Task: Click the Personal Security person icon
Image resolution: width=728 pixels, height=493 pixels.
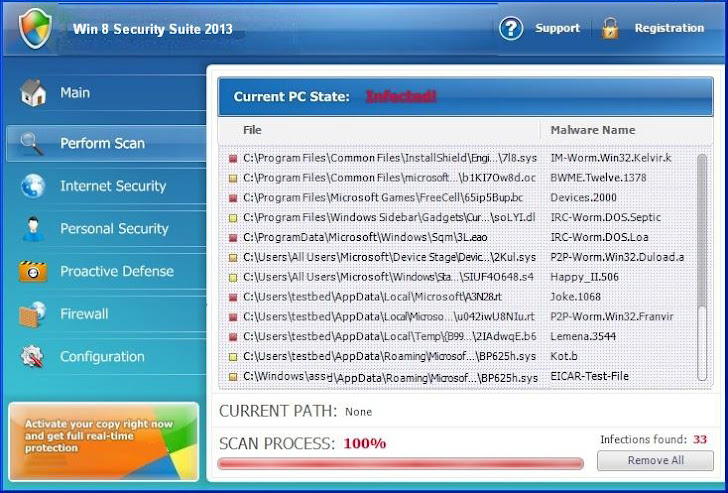Action: (32, 229)
